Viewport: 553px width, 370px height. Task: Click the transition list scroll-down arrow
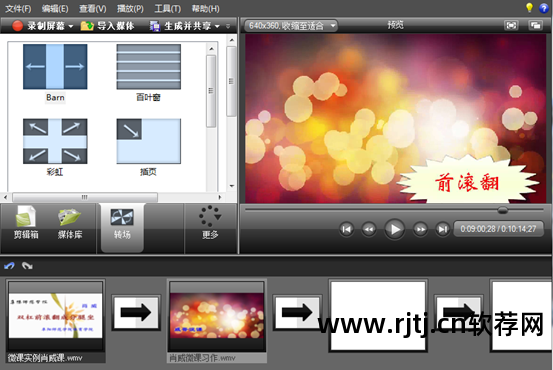click(232, 186)
